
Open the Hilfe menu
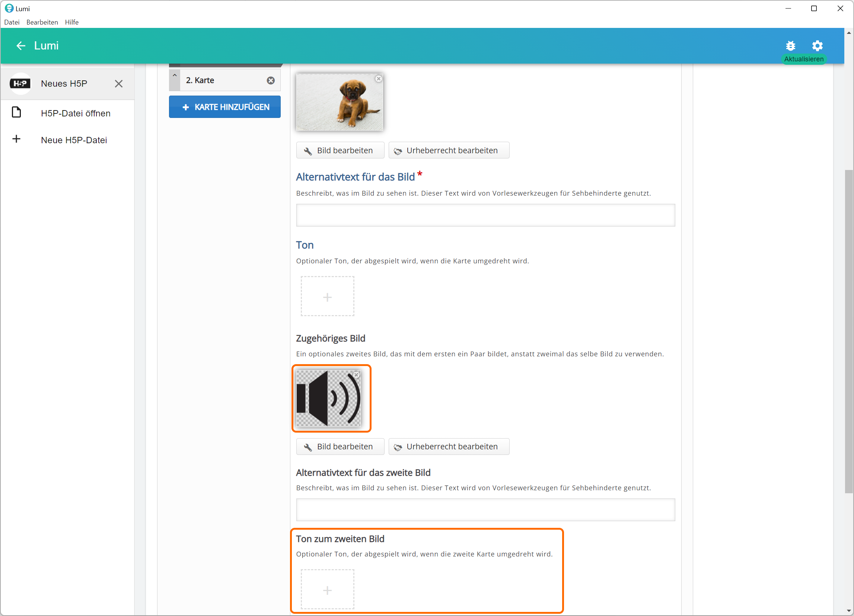(x=71, y=22)
